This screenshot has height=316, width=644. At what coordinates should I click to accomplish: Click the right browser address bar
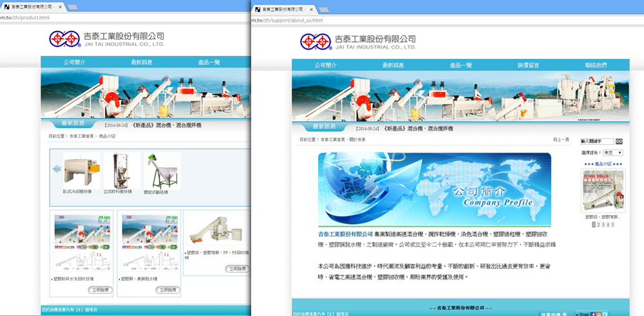(x=448, y=21)
